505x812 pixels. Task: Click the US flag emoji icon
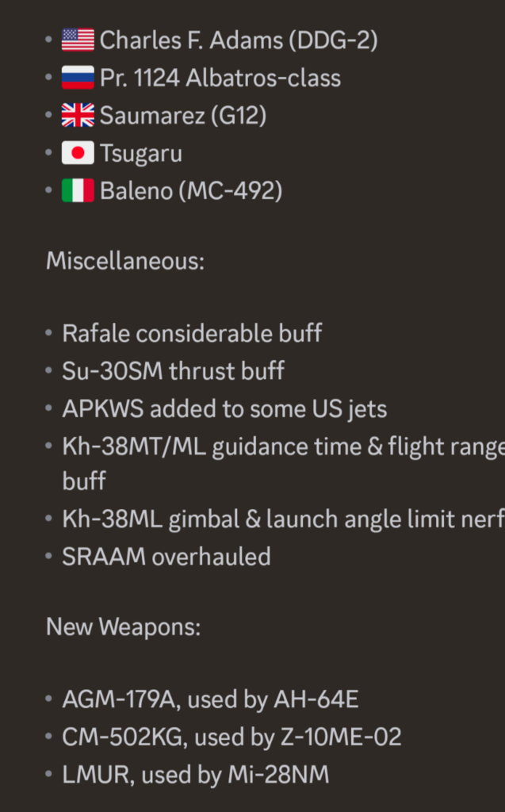(78, 40)
